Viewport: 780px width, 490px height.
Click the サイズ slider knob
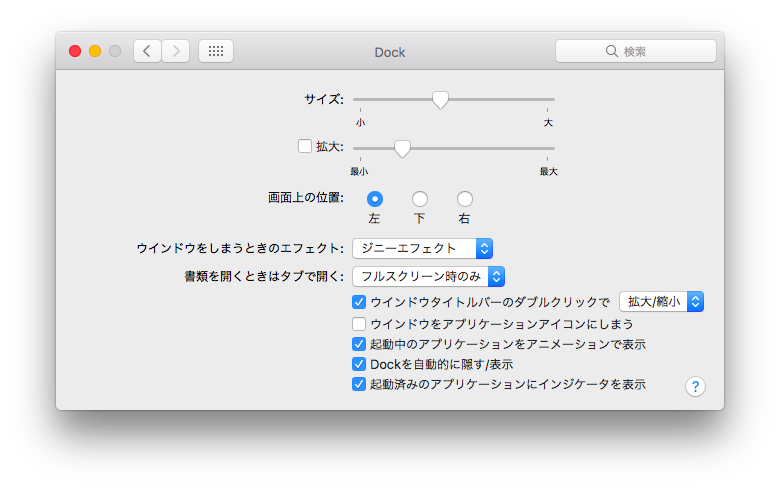(440, 99)
